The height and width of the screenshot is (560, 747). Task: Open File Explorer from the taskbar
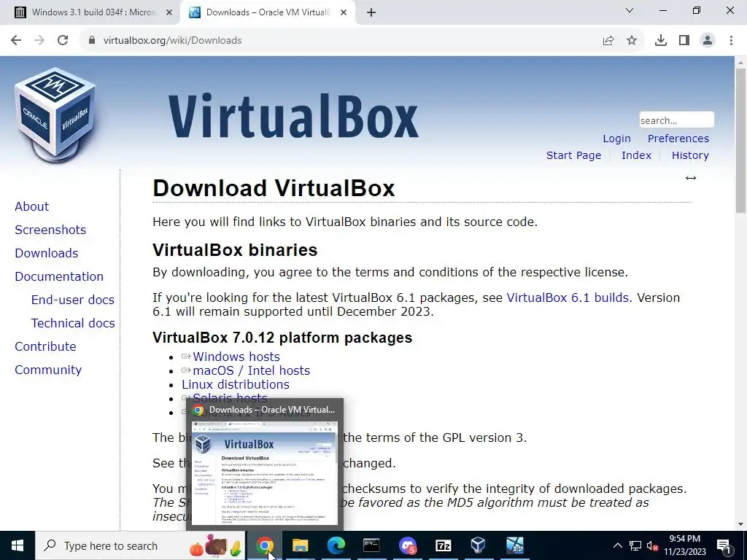(300, 545)
